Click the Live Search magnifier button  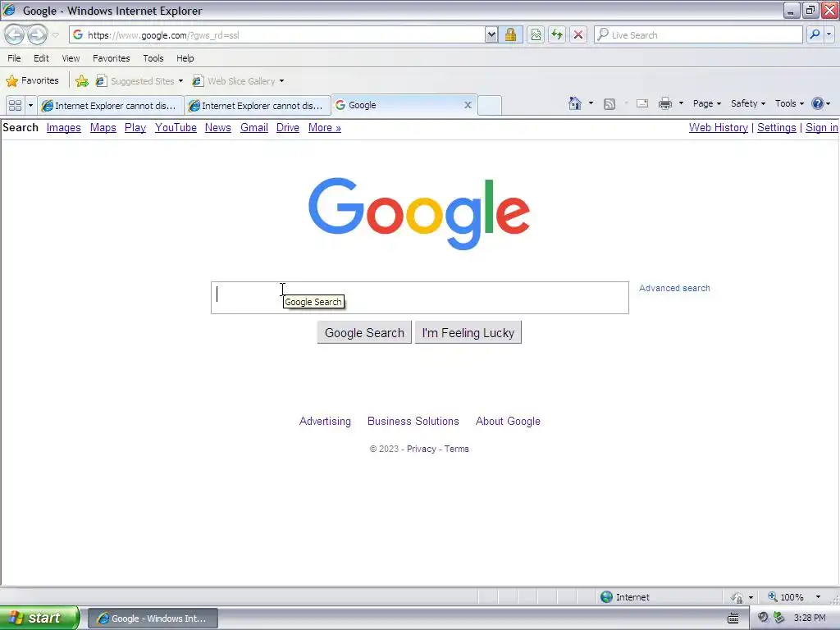(x=815, y=34)
